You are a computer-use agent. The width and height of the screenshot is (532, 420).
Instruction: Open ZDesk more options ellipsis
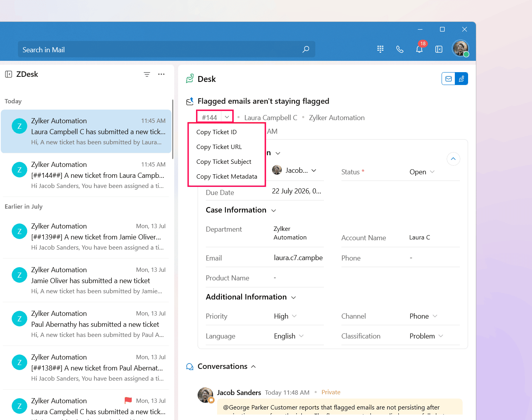(x=161, y=74)
